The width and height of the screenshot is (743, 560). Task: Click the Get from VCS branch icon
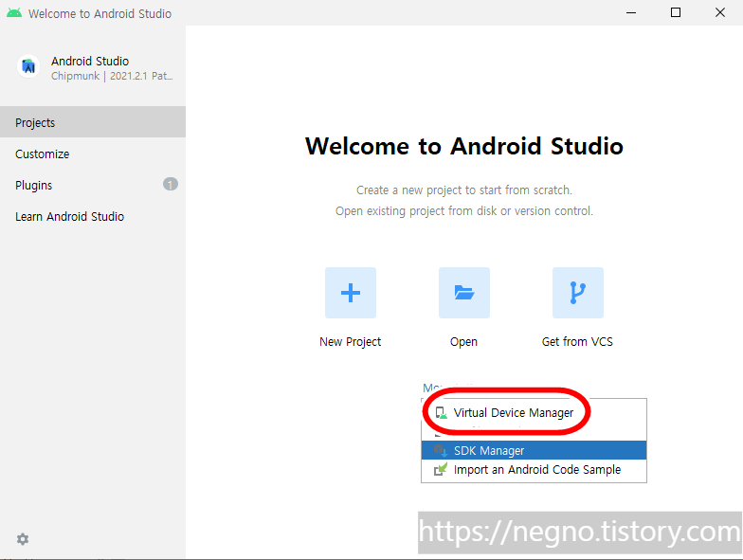coord(578,292)
